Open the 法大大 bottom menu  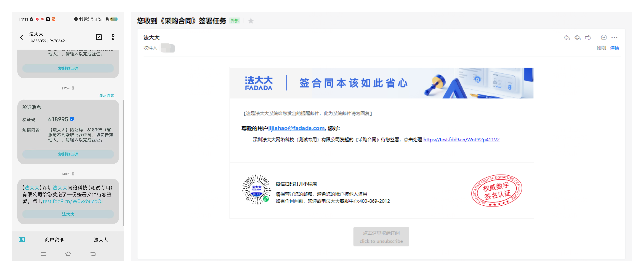click(101, 240)
